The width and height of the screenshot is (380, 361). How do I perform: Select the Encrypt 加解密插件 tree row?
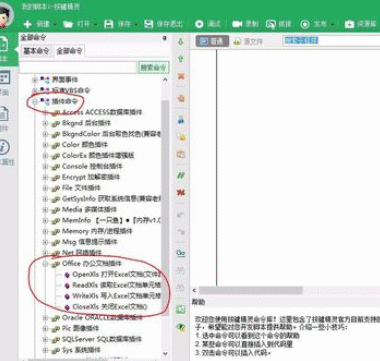(85, 177)
